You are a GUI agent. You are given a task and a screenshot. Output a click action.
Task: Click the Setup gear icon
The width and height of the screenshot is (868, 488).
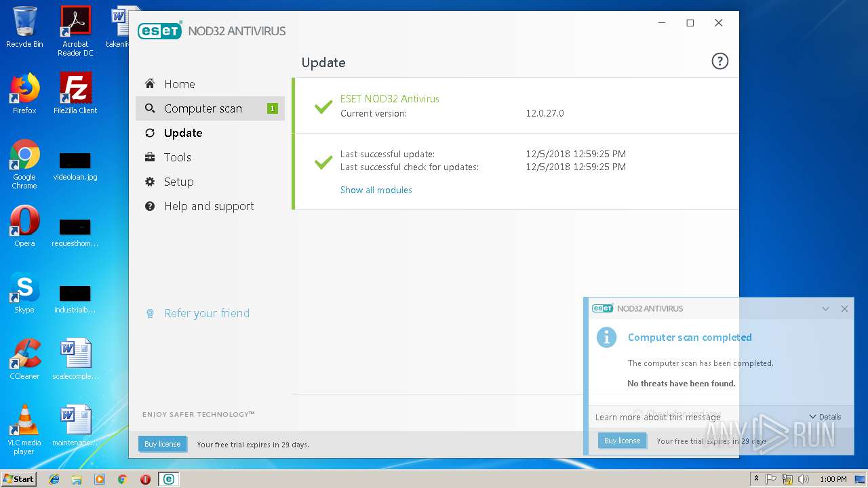click(x=150, y=182)
